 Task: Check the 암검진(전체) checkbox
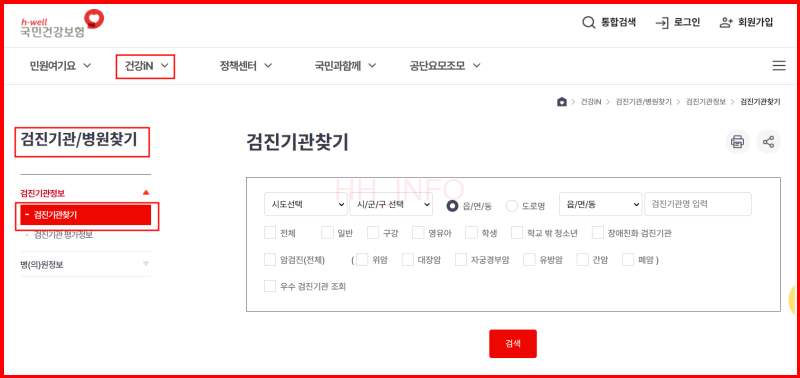pos(270,260)
